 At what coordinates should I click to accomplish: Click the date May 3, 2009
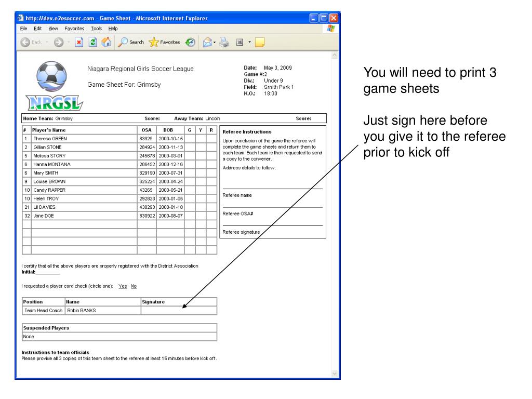278,68
